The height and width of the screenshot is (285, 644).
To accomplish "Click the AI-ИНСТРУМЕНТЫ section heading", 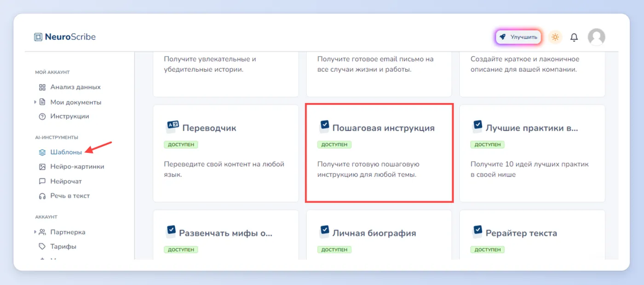I will coord(57,137).
